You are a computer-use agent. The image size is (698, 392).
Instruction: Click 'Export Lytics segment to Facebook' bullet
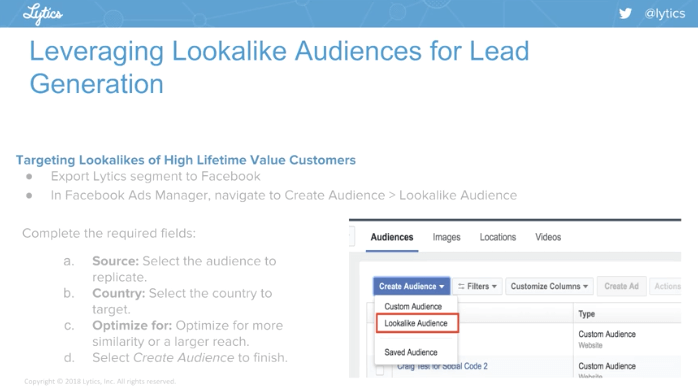tap(155, 176)
